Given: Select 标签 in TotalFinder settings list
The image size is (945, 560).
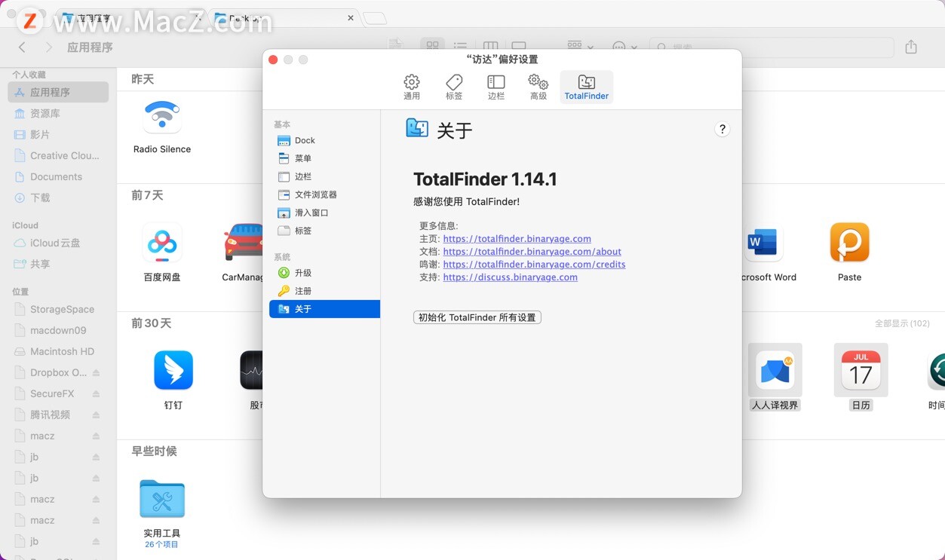Looking at the screenshot, I should [x=324, y=231].
